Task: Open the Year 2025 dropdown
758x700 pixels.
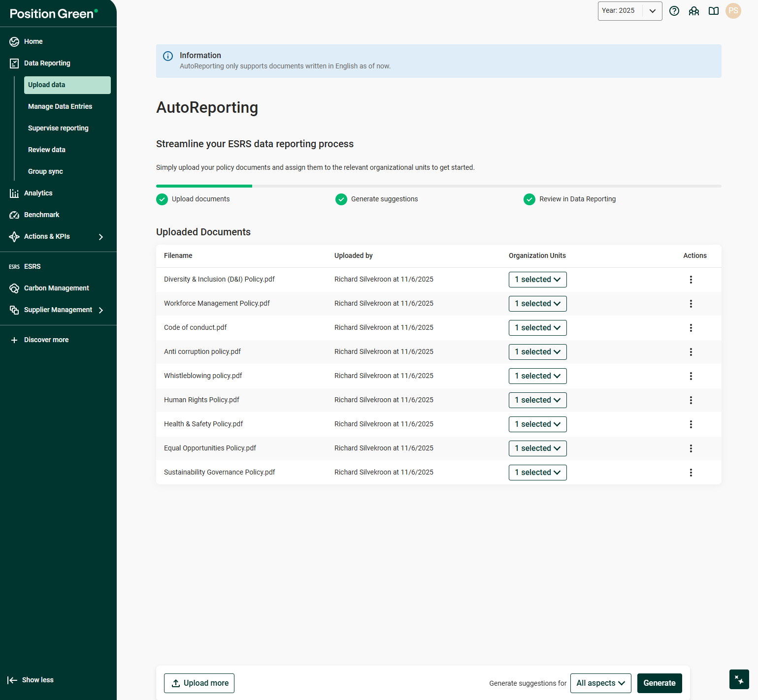Action: tap(629, 11)
